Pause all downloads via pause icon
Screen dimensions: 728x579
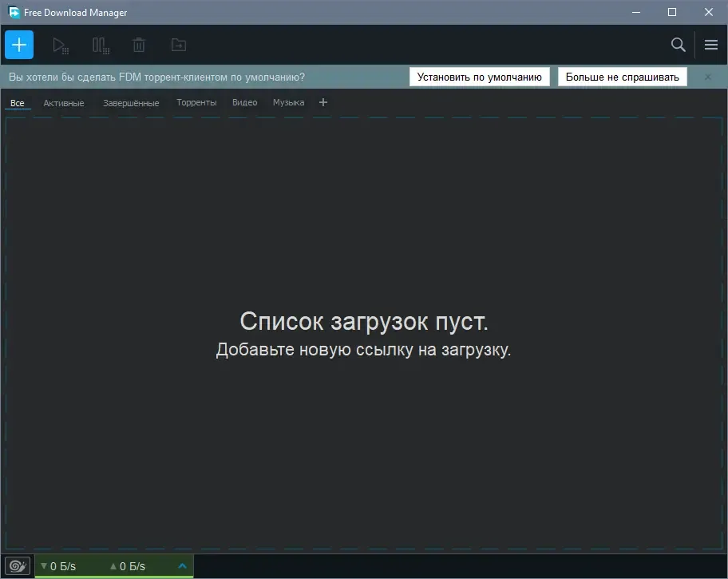tap(101, 45)
